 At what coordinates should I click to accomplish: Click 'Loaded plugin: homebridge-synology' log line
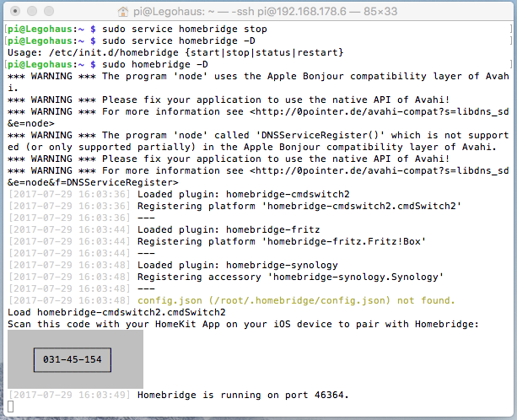tap(237, 266)
